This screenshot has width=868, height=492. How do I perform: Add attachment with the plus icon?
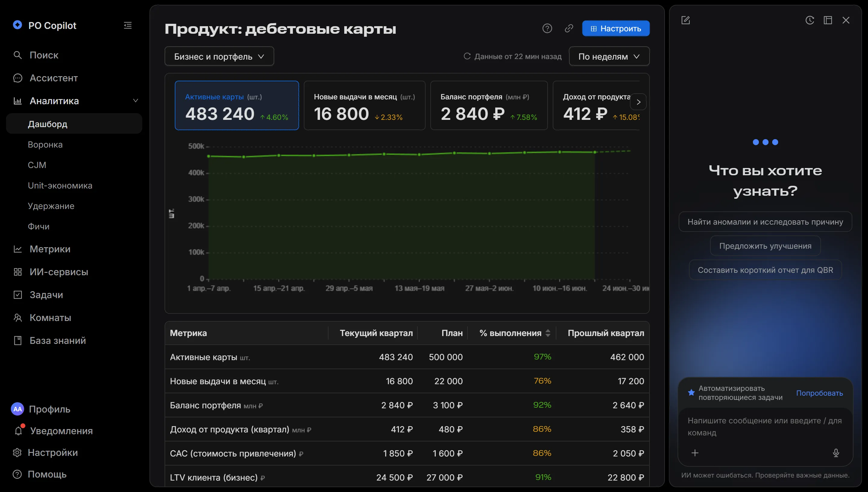(x=695, y=453)
